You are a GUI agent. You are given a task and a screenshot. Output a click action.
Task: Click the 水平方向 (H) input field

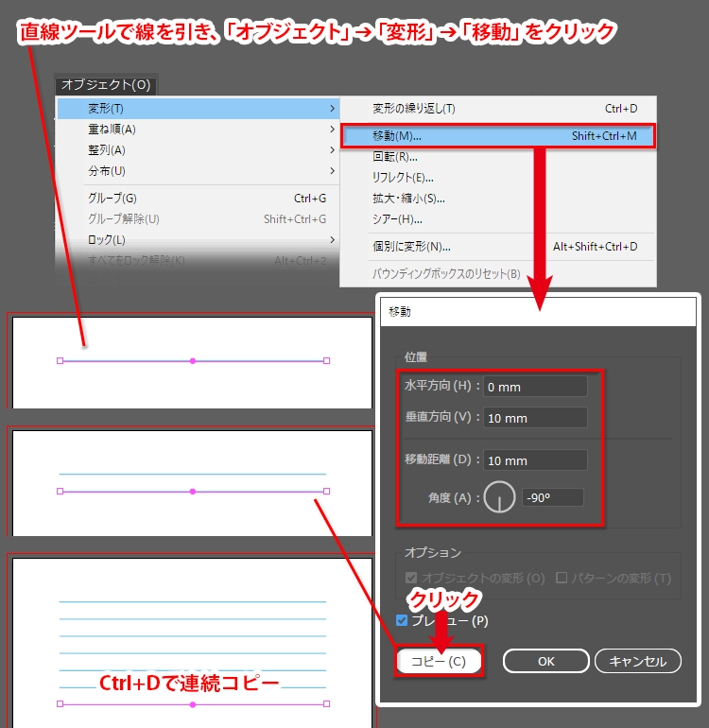pyautogui.click(x=535, y=387)
